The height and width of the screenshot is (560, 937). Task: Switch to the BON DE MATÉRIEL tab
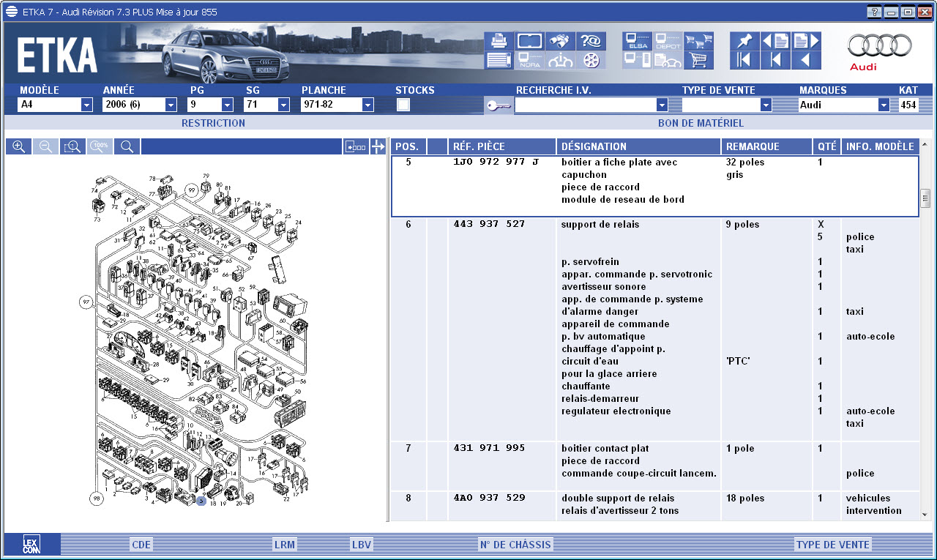[701, 123]
